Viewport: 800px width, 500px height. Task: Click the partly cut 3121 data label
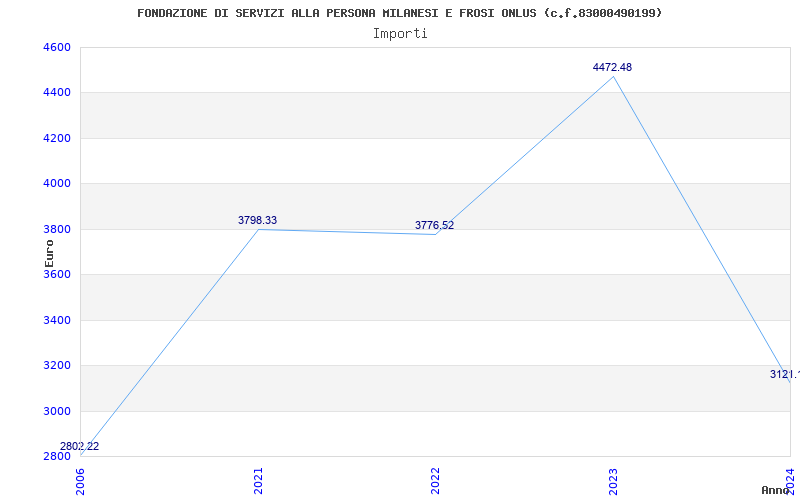[785, 374]
